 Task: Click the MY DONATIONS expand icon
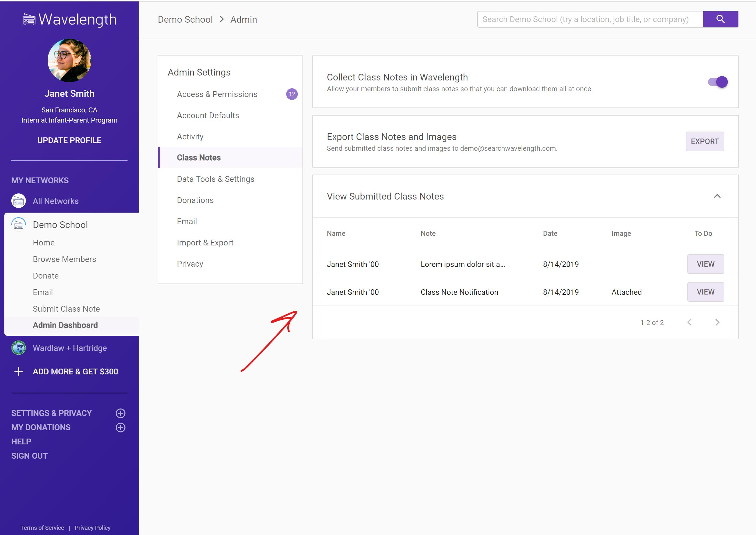pyautogui.click(x=121, y=427)
